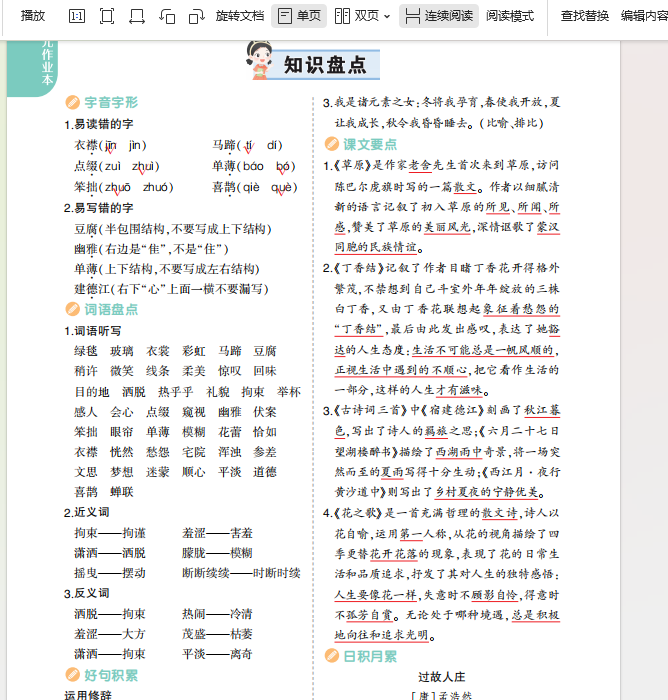The height and width of the screenshot is (700, 668).
Task: Rotate the view clockwise
Action: point(196,17)
